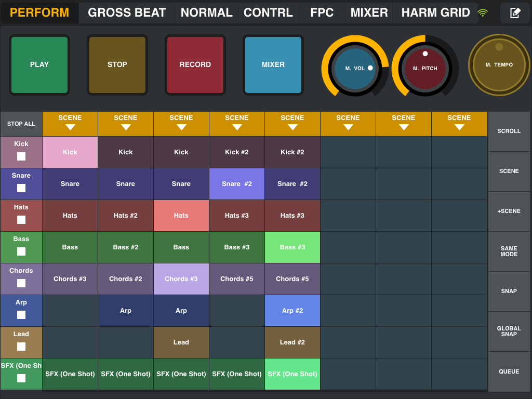Trigger the last SCENE arrow column

[459, 124]
